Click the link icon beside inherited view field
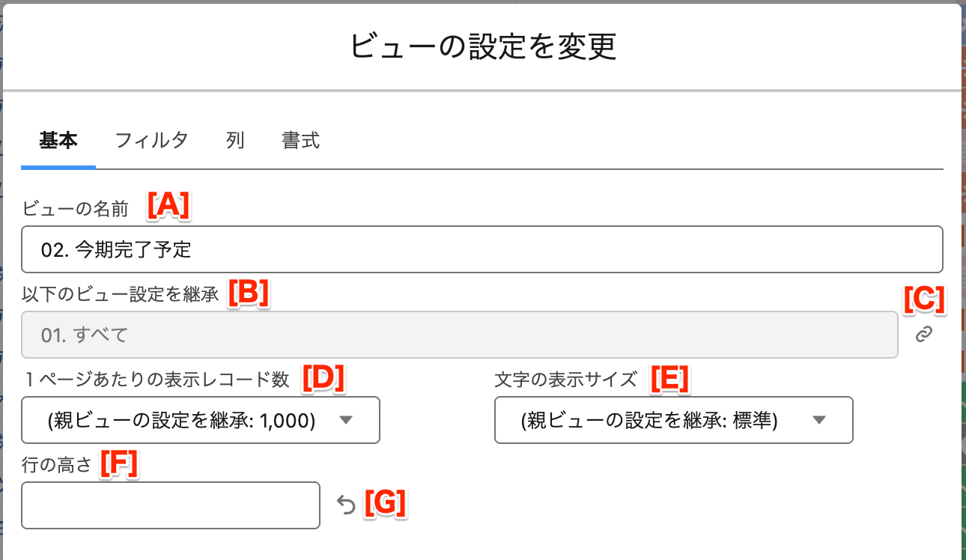Viewport: 966px width, 560px height. [924, 335]
